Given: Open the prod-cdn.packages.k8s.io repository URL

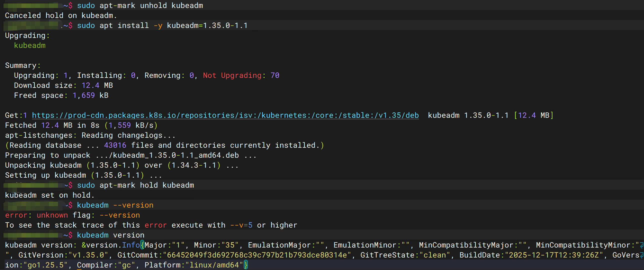Looking at the screenshot, I should (225, 115).
